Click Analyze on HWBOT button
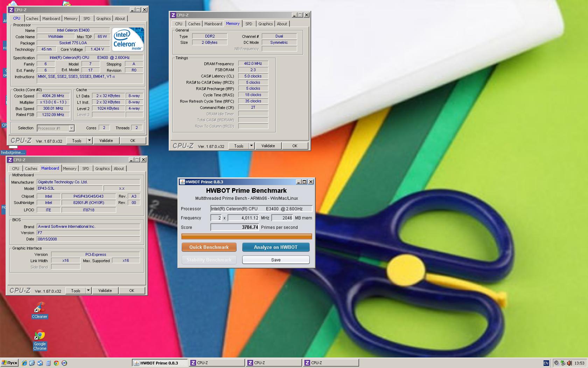Viewport: 588px width, 368px height. tap(276, 247)
